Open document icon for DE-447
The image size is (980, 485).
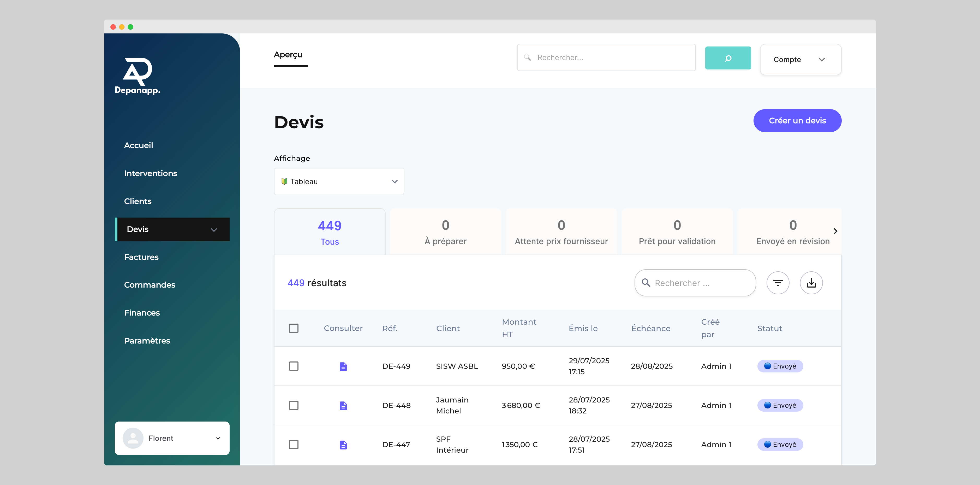pos(343,445)
